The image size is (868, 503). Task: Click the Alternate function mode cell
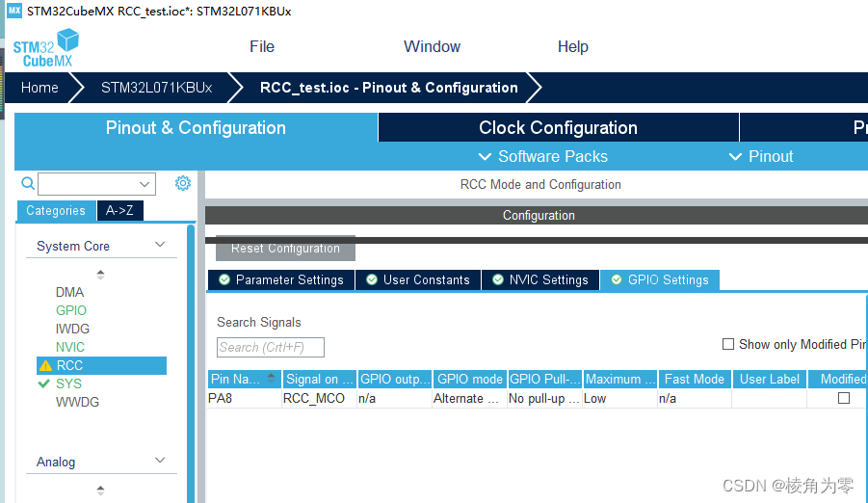(x=469, y=398)
